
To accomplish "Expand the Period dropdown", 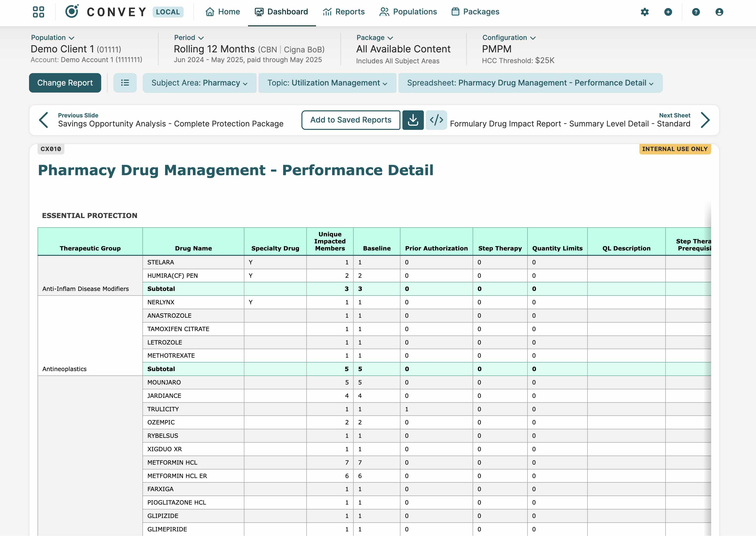I will coord(189,38).
